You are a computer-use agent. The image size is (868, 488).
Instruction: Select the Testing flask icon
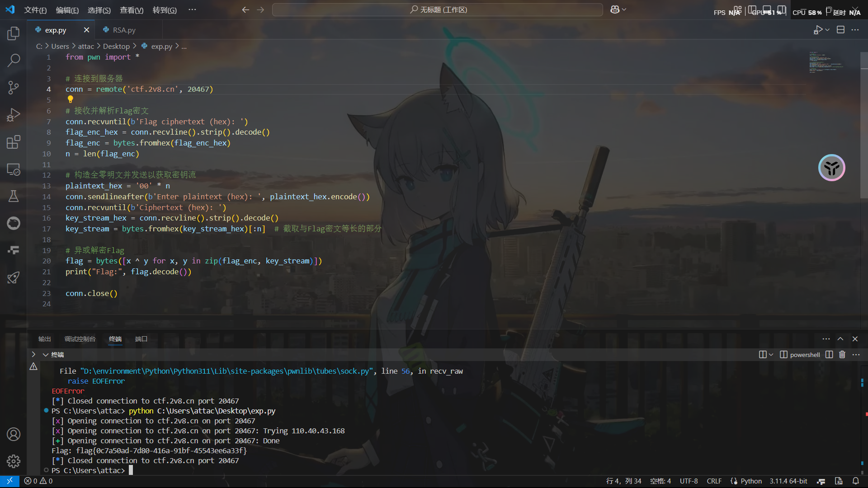coord(14,196)
